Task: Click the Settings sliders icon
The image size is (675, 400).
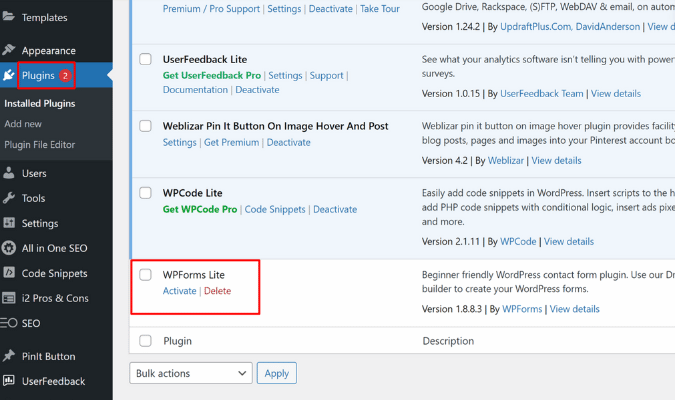Action: click(x=9, y=223)
